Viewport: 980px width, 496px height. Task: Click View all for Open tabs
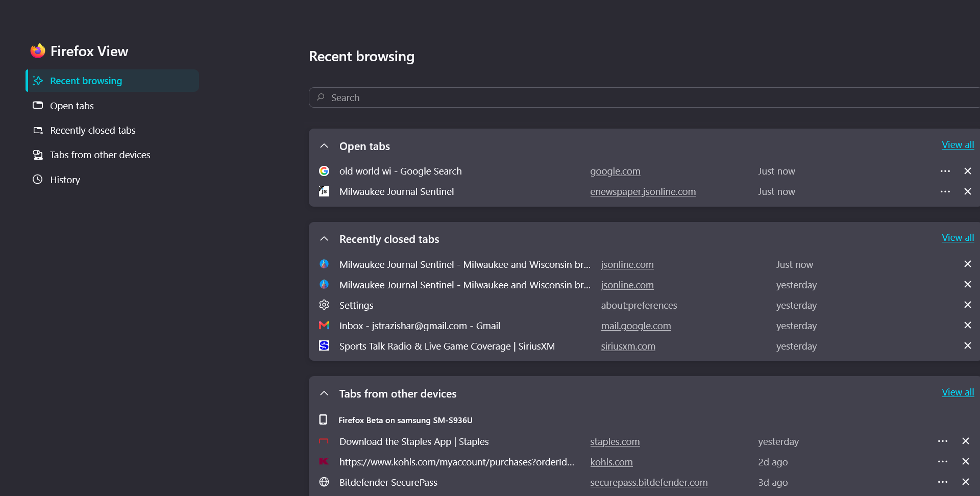958,145
